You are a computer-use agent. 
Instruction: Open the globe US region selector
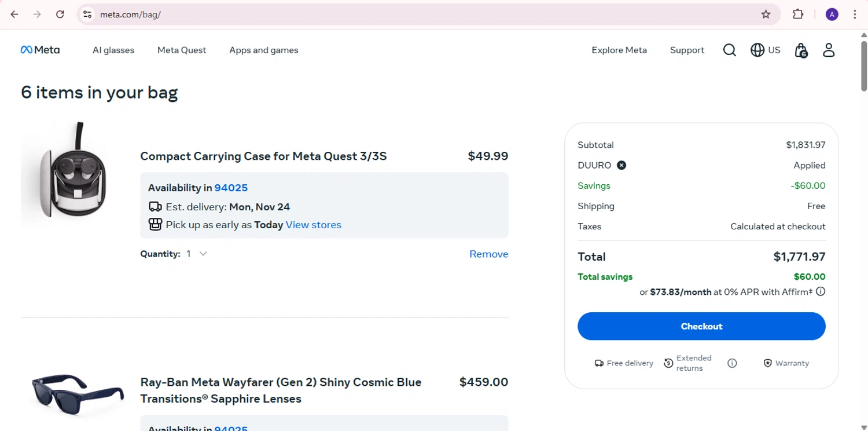(x=765, y=50)
